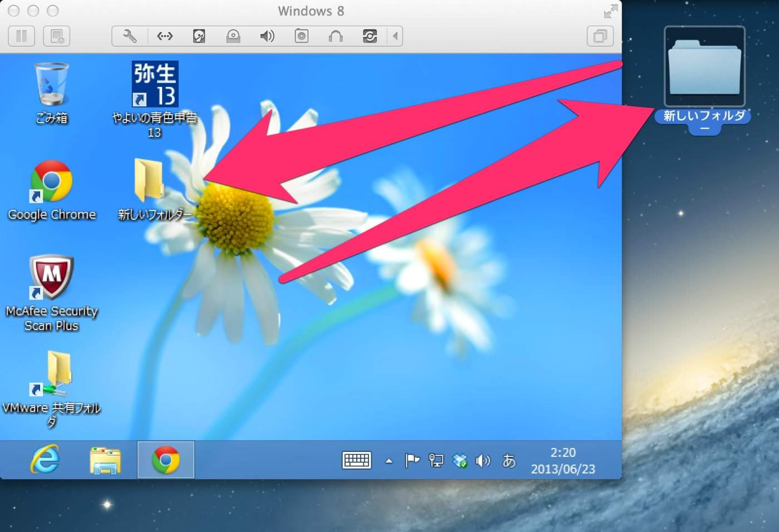Viewport: 779px width, 532px height.
Task: Click the headphone-shaped USB device icon
Action: click(336, 36)
